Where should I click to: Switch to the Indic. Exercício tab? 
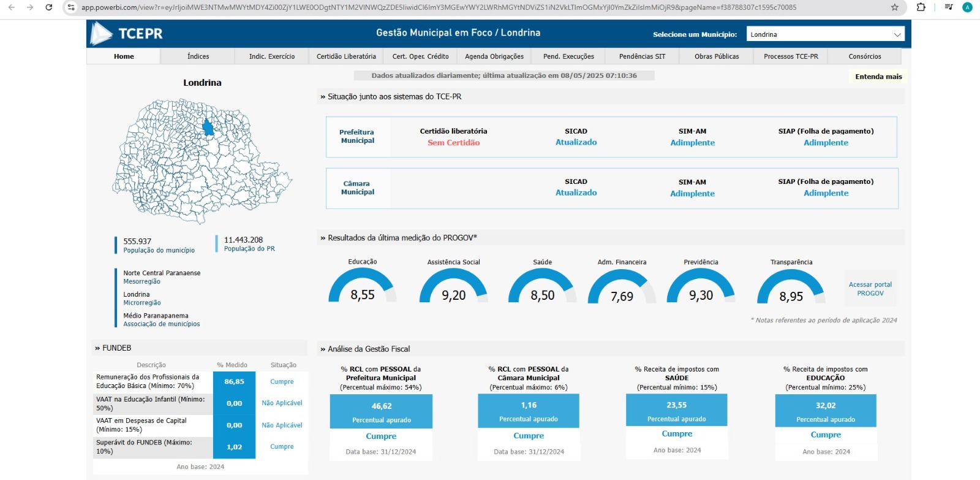click(x=272, y=56)
